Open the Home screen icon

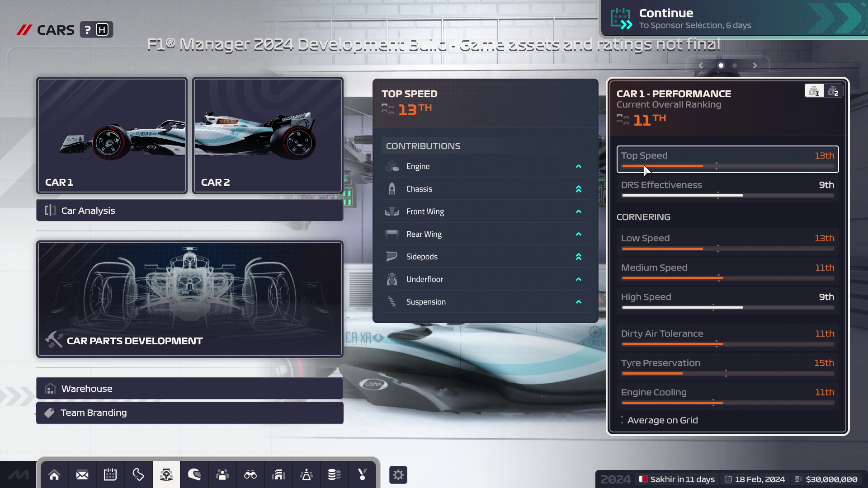(54, 475)
